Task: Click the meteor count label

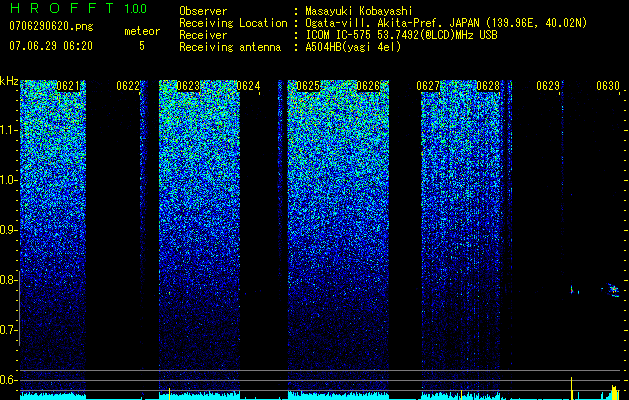Action: [x=142, y=31]
